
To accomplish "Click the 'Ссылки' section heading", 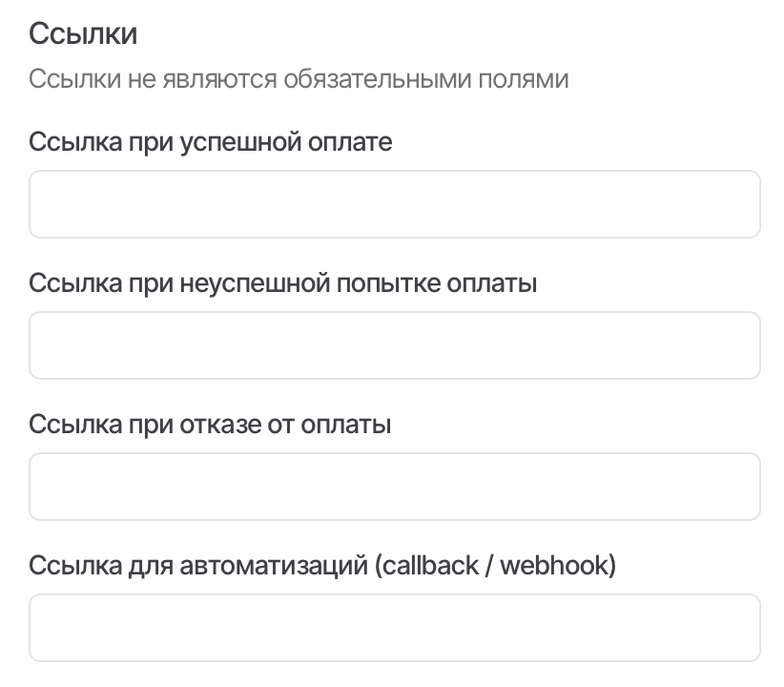I will tap(83, 33).
